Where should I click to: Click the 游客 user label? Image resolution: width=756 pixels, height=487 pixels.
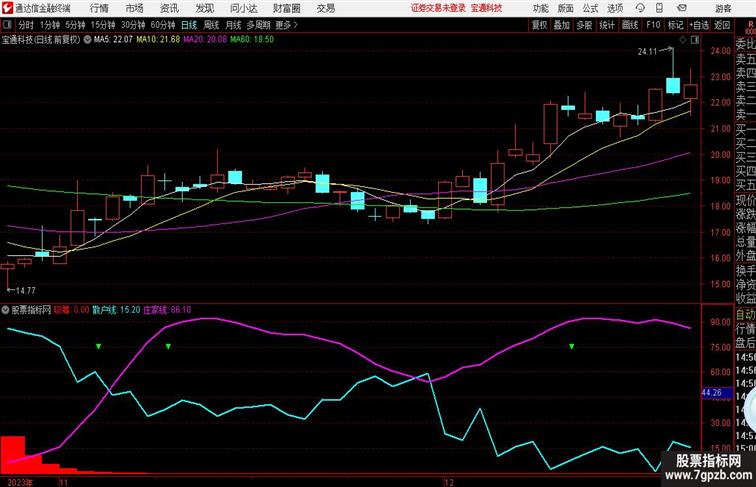pyautogui.click(x=723, y=8)
